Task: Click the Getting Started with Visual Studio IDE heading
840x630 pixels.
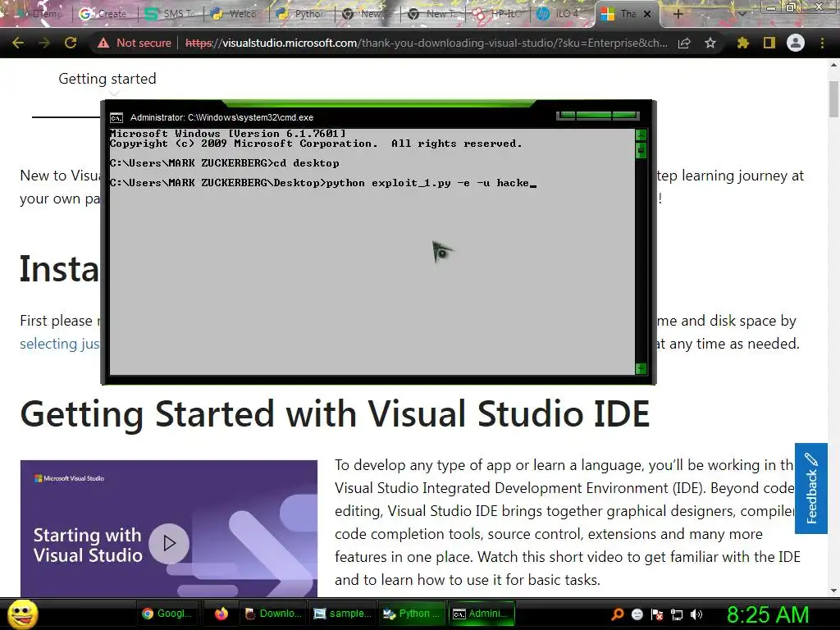Action: coord(335,414)
